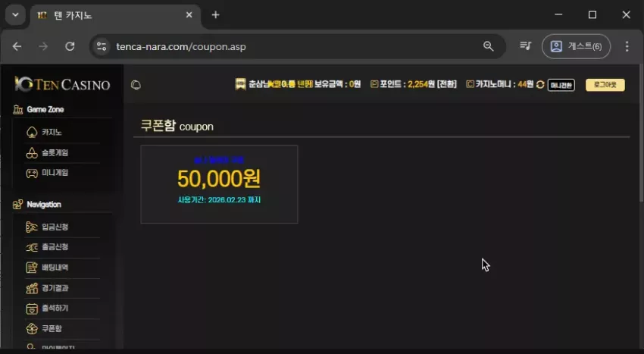The width and height of the screenshot is (644, 354).
Task: Click the betting history icon beside 배팅내역
Action: pos(32,268)
